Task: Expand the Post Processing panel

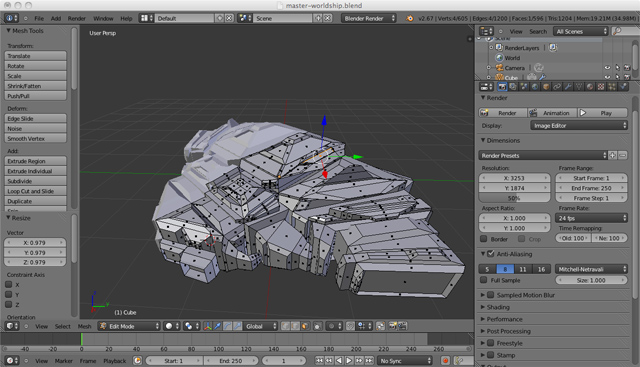Action: [x=508, y=331]
